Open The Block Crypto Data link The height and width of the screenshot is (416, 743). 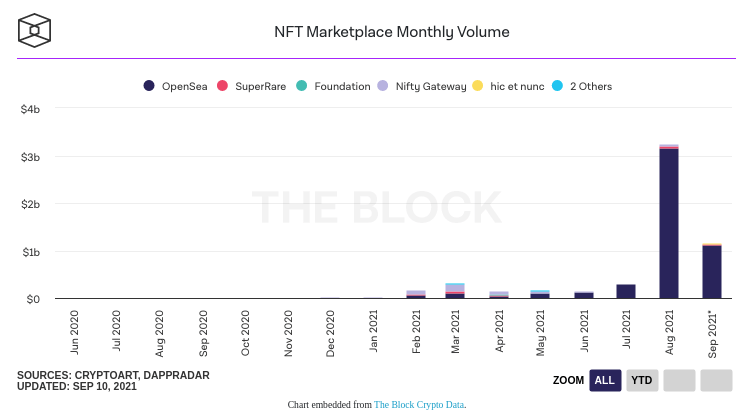point(419,405)
